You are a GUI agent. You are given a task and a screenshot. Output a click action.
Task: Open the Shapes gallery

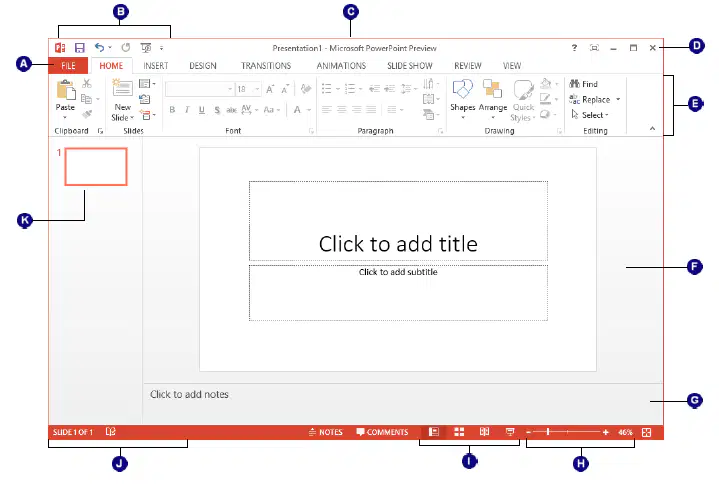pos(462,100)
